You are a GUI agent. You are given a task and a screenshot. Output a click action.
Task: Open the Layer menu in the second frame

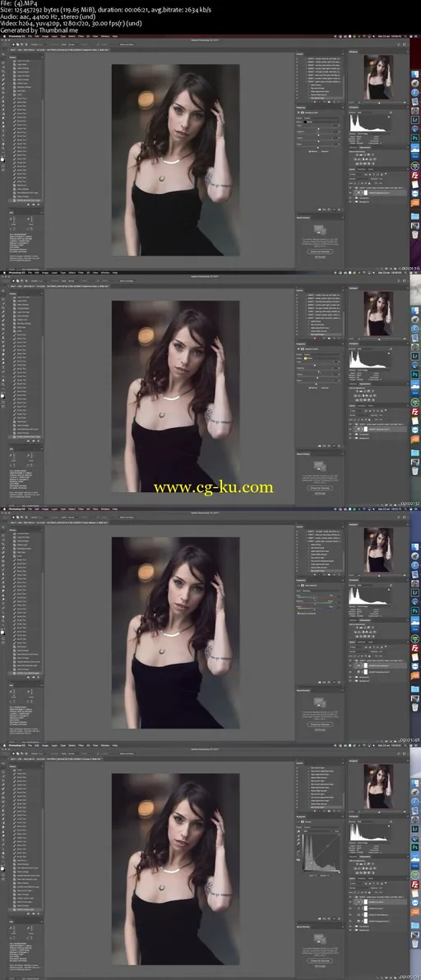pos(54,273)
